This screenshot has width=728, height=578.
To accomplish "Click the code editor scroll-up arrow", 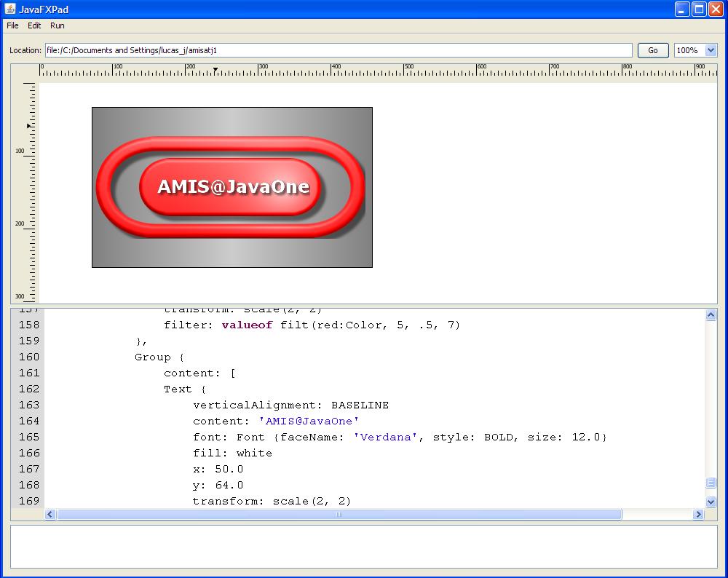I will tap(711, 314).
